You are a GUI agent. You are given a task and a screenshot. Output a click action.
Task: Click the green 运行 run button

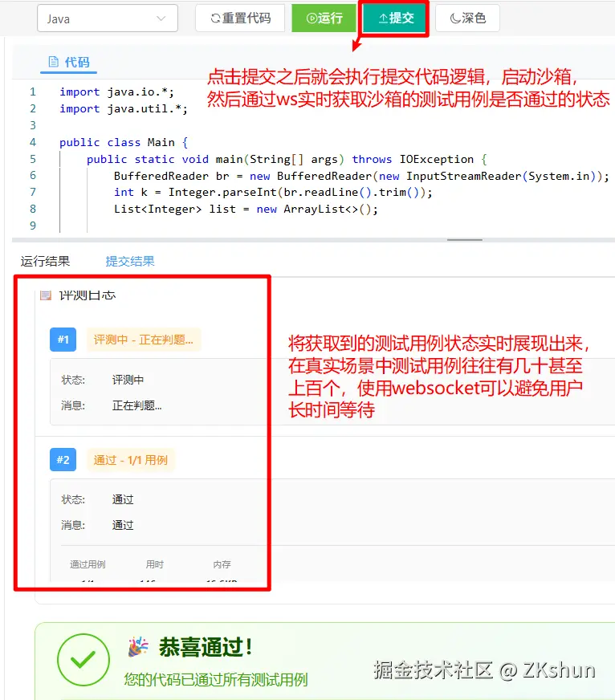click(x=324, y=18)
